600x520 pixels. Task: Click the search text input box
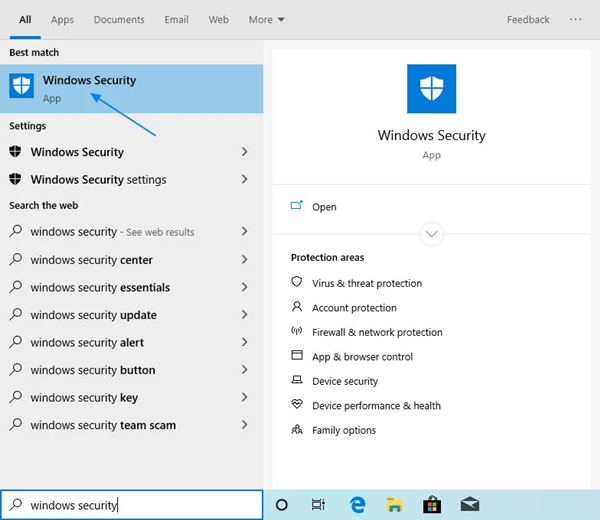point(140,505)
